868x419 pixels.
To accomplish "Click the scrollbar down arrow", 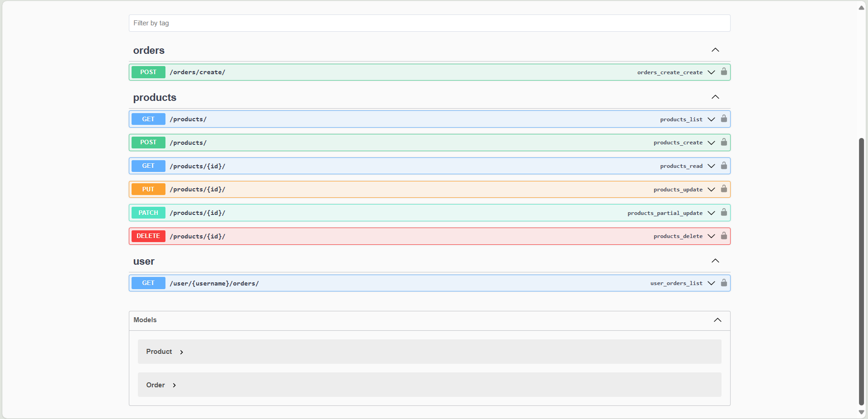I will (861, 412).
